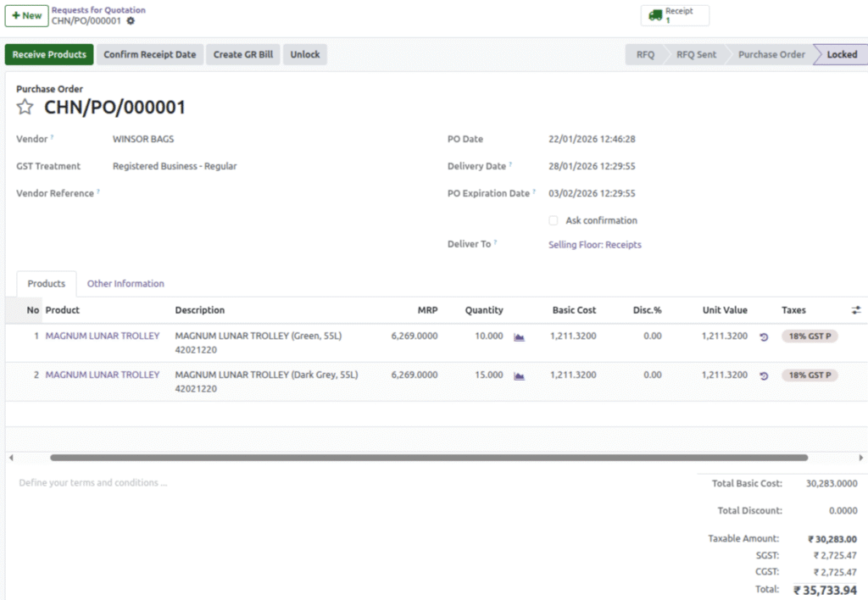Open the Receipt smart button with truck icon
This screenshot has height=600, width=868.
click(674, 14)
